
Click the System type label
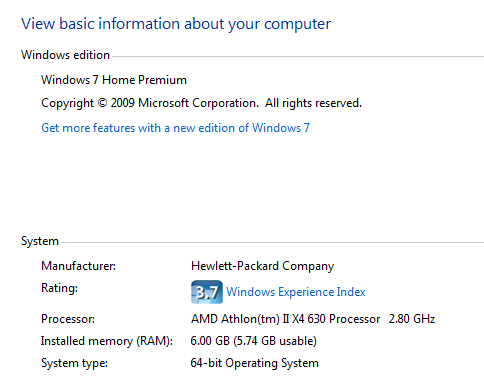tap(74, 363)
